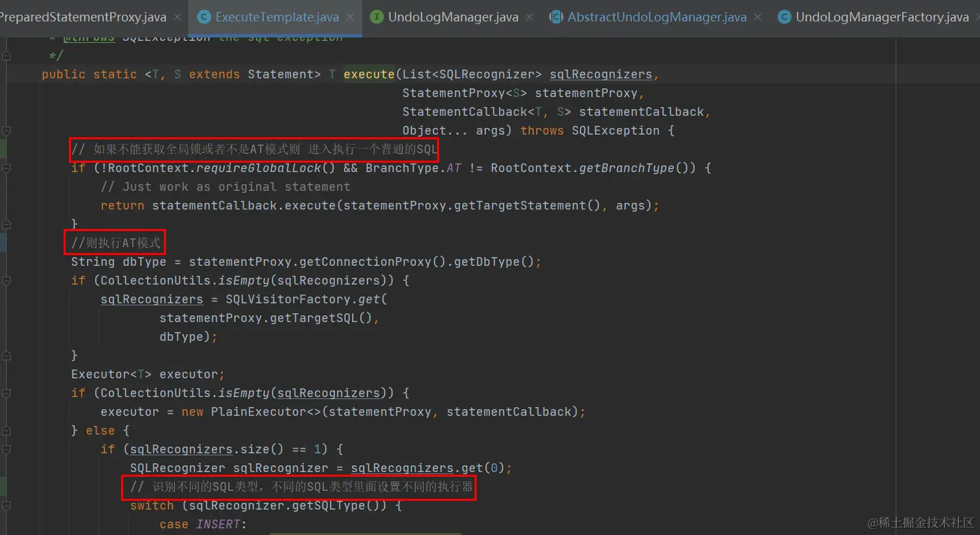Click the requireGlobalLock() method call
This screenshot has height=535, width=980.
coord(266,168)
